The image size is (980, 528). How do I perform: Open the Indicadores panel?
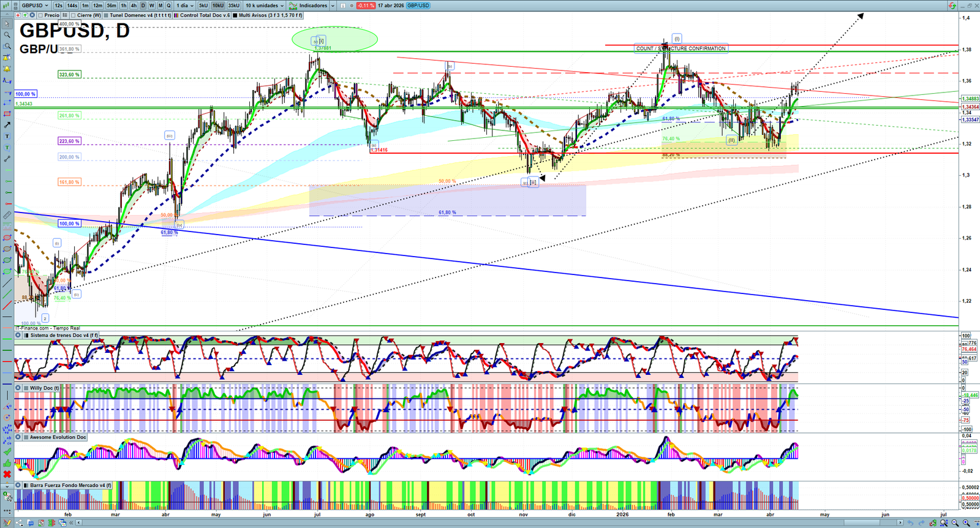pos(312,6)
